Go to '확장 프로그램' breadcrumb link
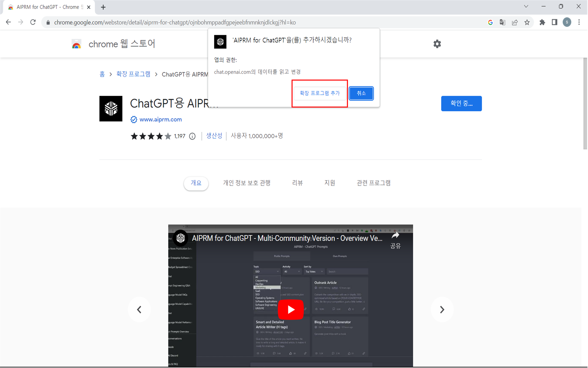Image resolution: width=588 pixels, height=368 pixels. (134, 74)
